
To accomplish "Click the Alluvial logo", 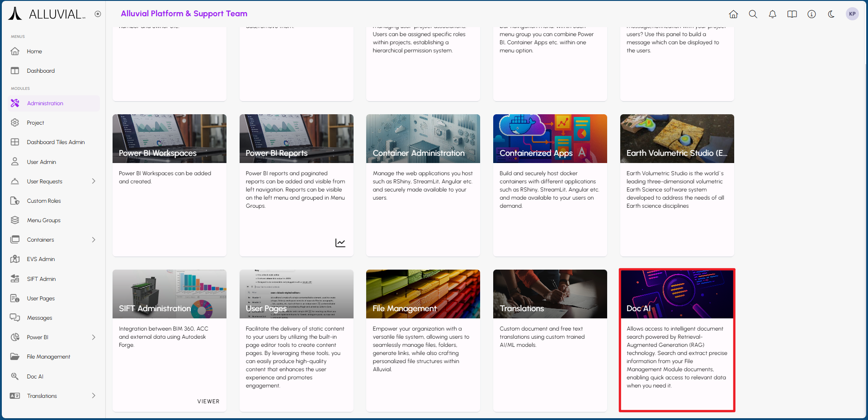I will [x=46, y=14].
